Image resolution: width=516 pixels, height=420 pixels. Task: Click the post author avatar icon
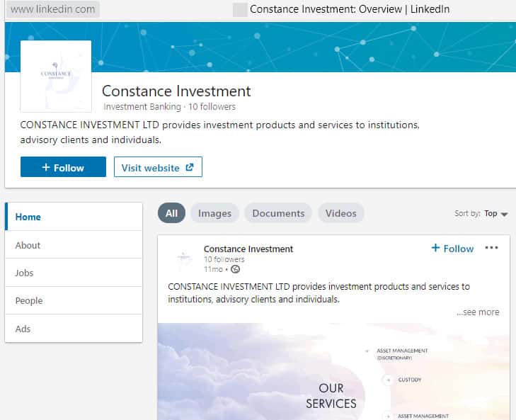[x=185, y=259]
